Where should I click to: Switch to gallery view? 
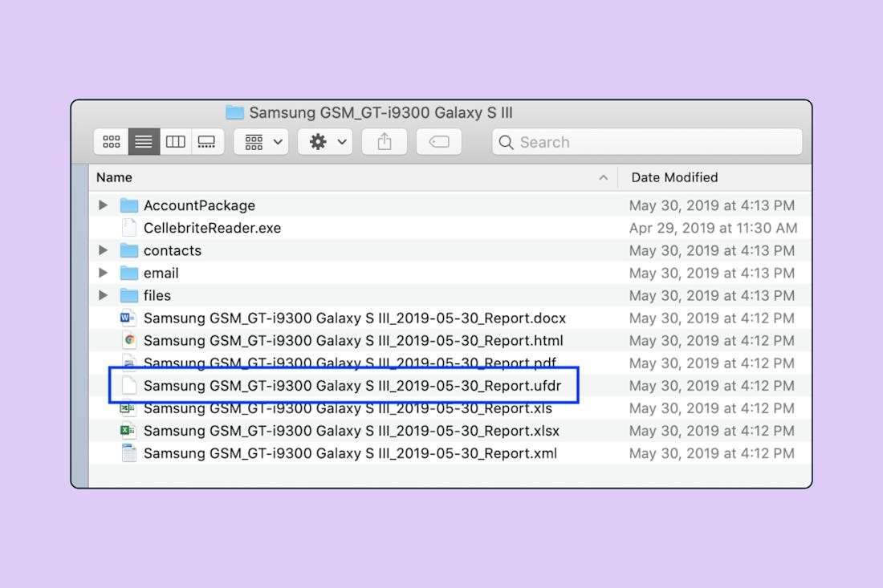[x=206, y=142]
